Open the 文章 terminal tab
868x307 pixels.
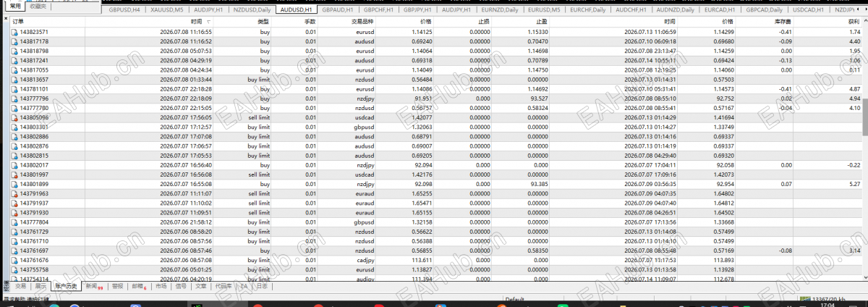point(201,286)
